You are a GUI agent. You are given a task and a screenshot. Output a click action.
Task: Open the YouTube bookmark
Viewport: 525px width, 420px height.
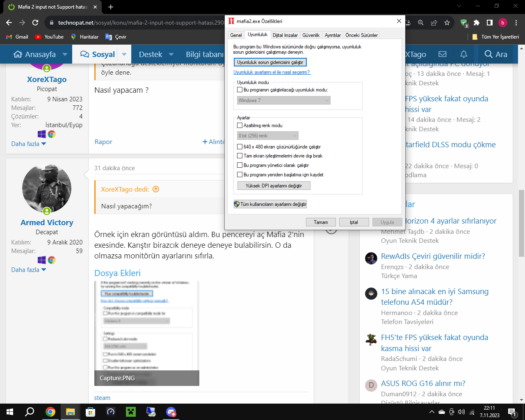[49, 37]
